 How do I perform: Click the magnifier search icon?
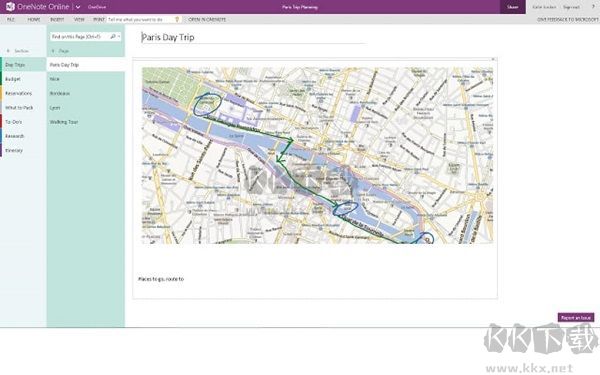[113, 36]
